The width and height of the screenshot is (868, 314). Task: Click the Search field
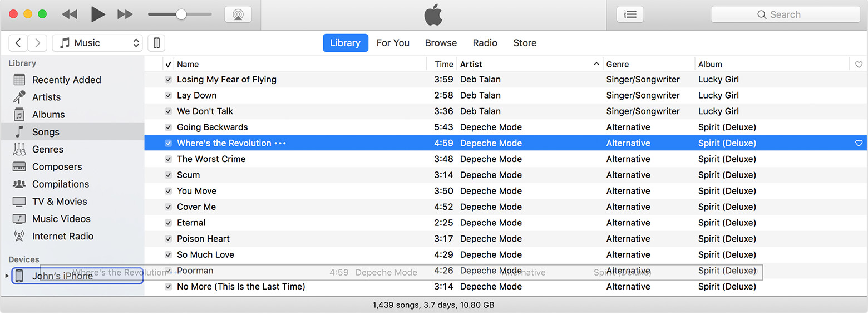tap(786, 14)
